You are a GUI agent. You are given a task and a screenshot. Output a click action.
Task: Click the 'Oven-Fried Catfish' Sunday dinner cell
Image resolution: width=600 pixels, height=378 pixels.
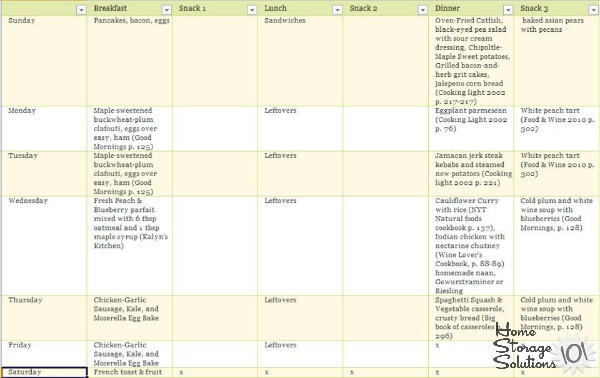coord(471,61)
